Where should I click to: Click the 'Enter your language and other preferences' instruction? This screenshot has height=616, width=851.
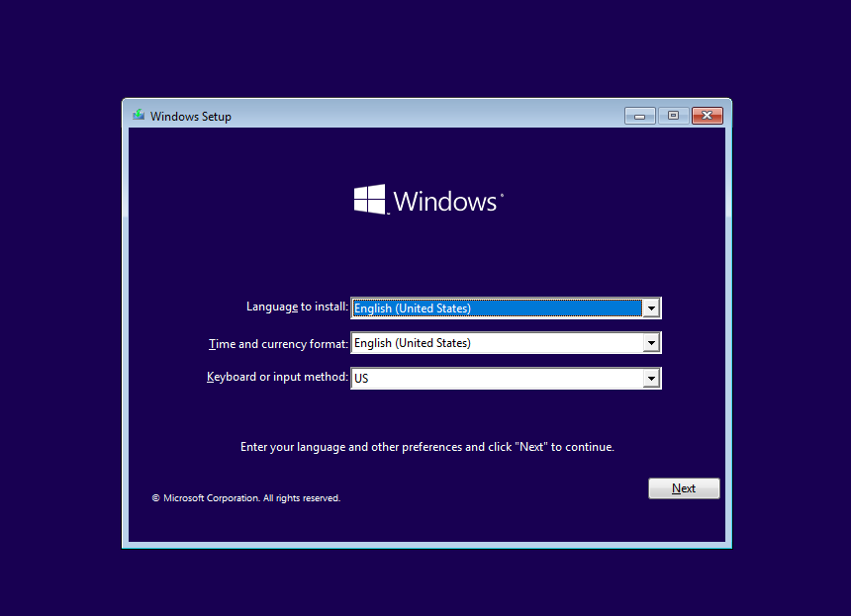coord(427,447)
